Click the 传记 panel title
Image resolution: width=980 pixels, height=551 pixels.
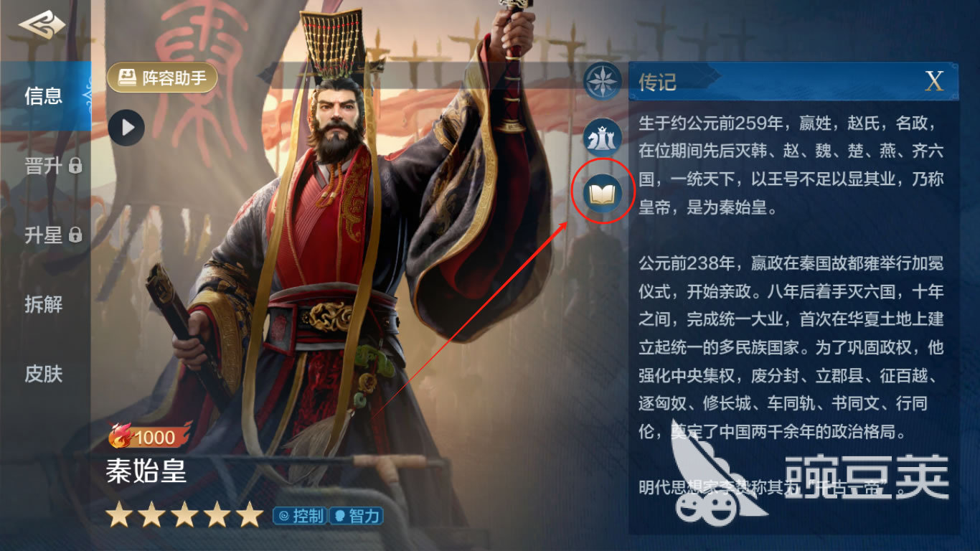(x=657, y=81)
